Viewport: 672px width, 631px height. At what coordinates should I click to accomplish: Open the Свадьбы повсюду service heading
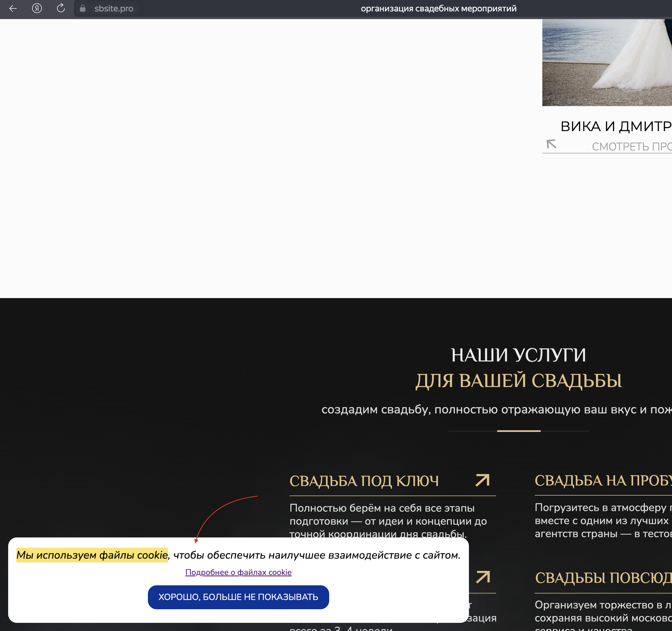point(603,578)
